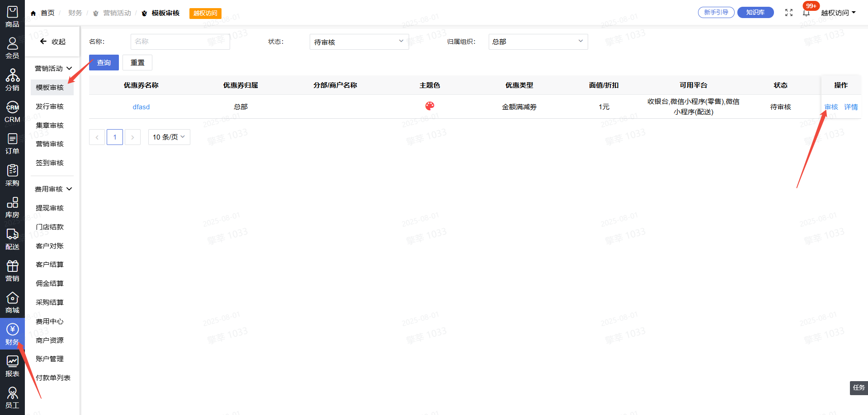
Task: Toggle fullscreen mode icon
Action: [789, 13]
